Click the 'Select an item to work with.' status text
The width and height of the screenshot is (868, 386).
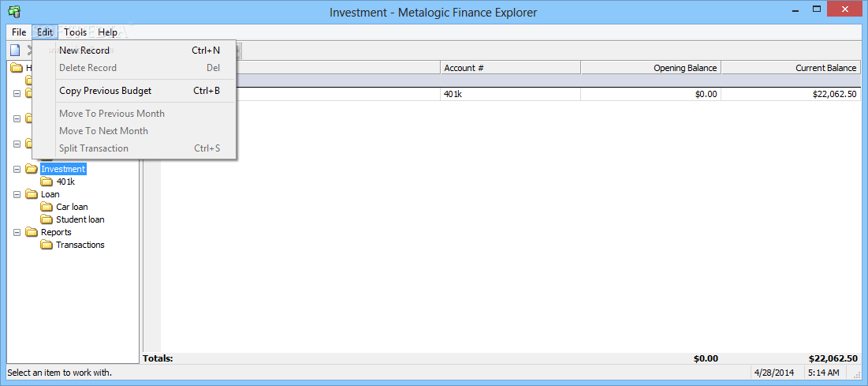(x=60, y=372)
